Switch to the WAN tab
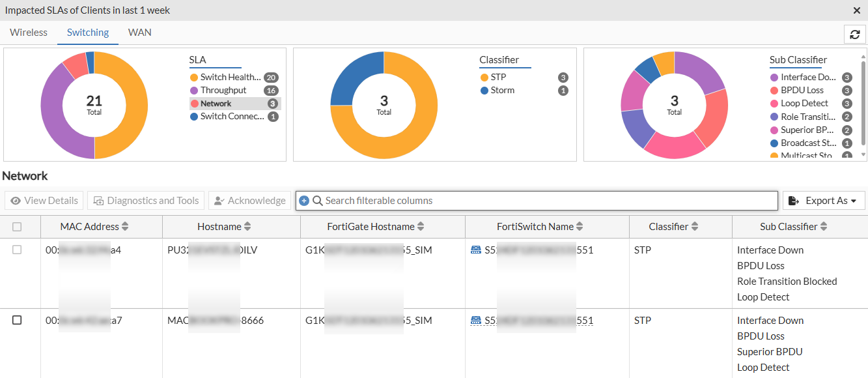The width and height of the screenshot is (868, 378). pyautogui.click(x=139, y=33)
